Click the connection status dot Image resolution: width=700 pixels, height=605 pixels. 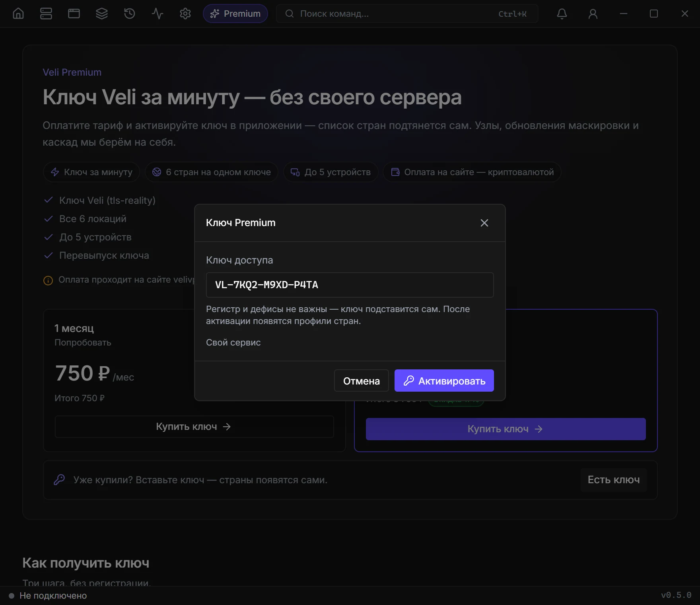pos(12,596)
